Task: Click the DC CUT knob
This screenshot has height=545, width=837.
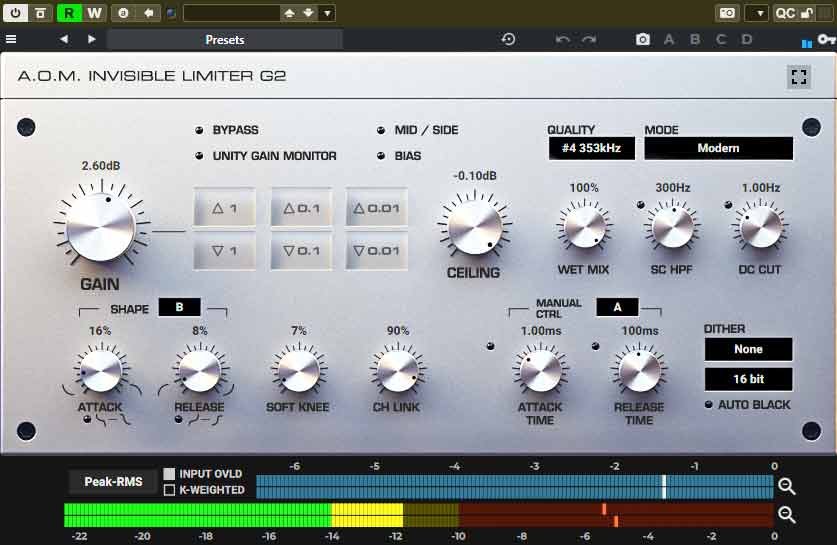Action: pos(761,228)
